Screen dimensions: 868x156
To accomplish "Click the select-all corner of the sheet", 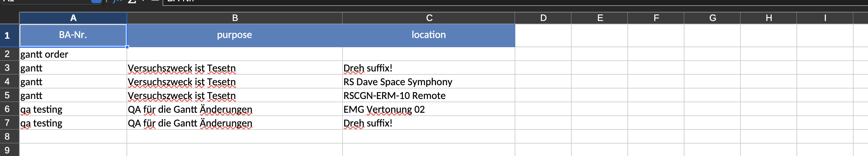I will tap(10, 18).
